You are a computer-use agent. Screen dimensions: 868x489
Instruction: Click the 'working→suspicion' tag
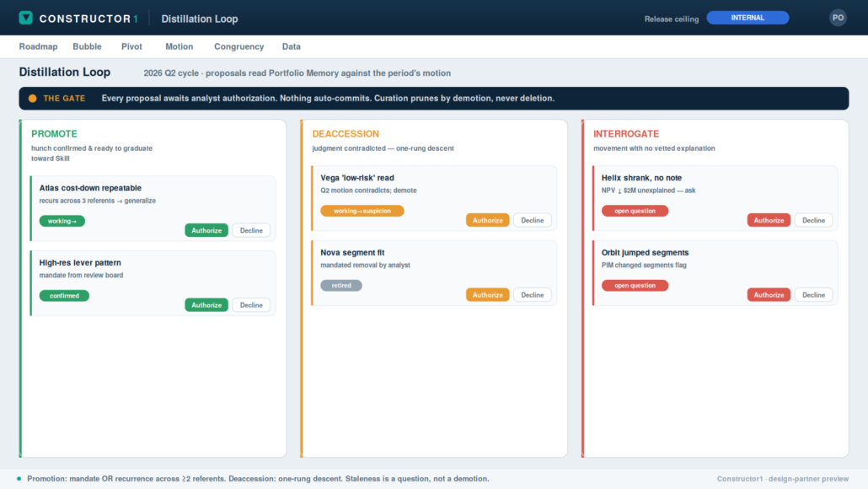click(x=362, y=211)
